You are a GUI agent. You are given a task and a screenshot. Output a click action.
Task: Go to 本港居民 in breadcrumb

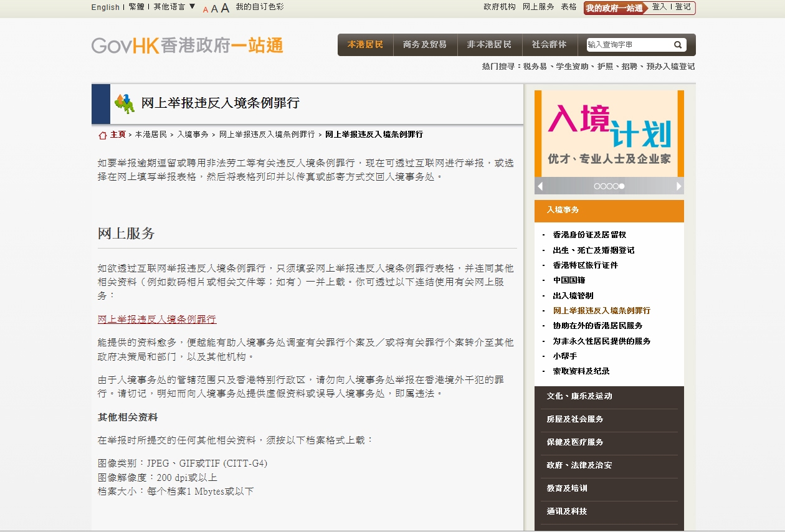click(151, 135)
